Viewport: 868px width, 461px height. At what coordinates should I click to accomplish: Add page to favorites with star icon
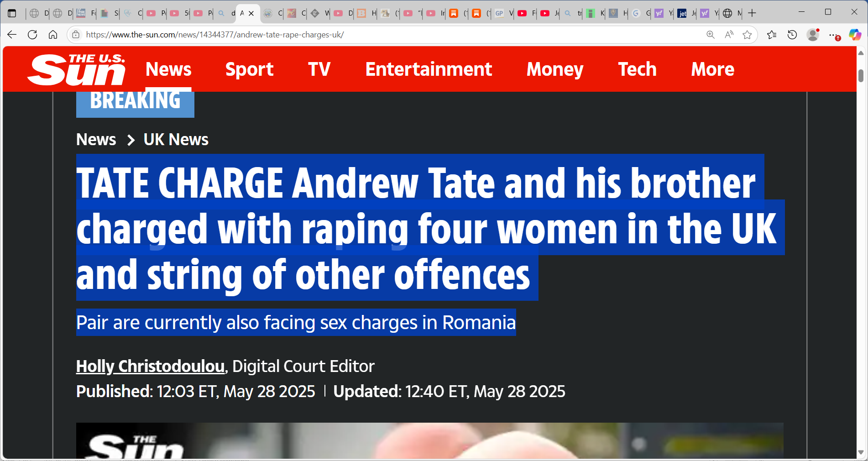click(x=747, y=35)
